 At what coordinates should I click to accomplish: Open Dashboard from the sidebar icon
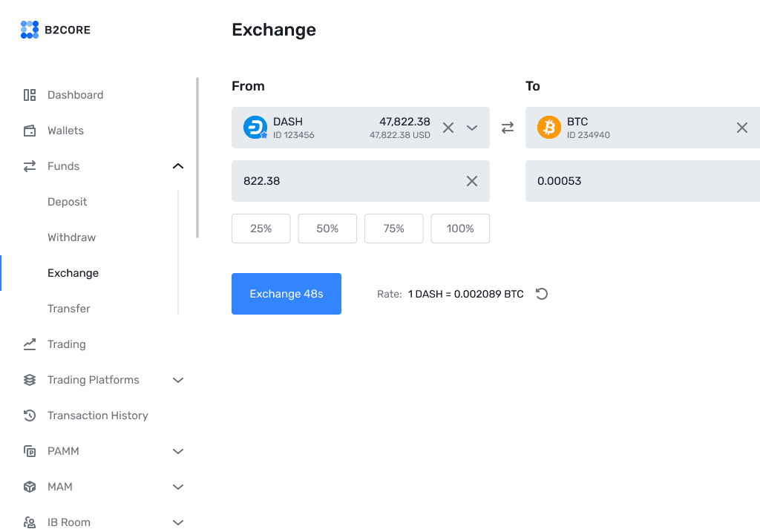30,95
